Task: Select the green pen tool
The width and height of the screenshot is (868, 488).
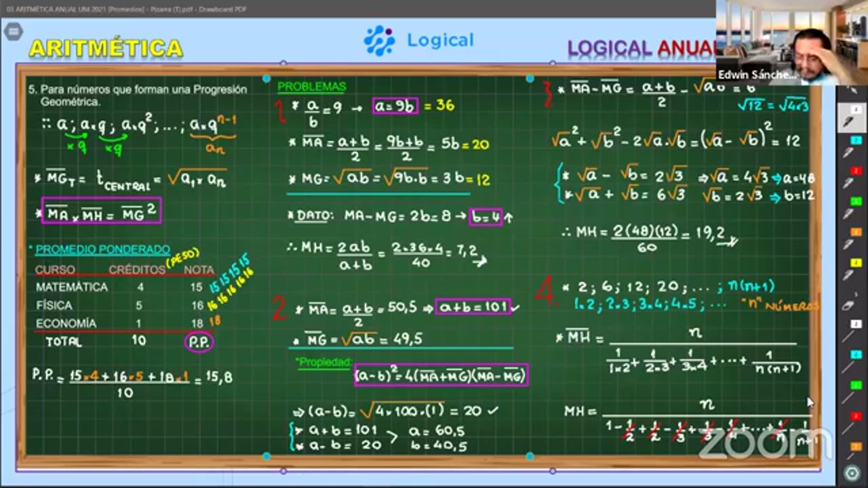Action: 851,208
